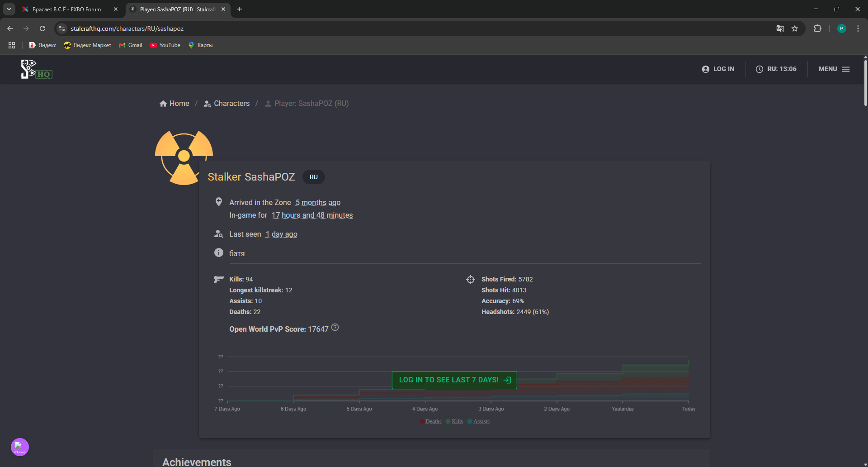
Task: Click the bookmarks apps grid icon
Action: 12,45
